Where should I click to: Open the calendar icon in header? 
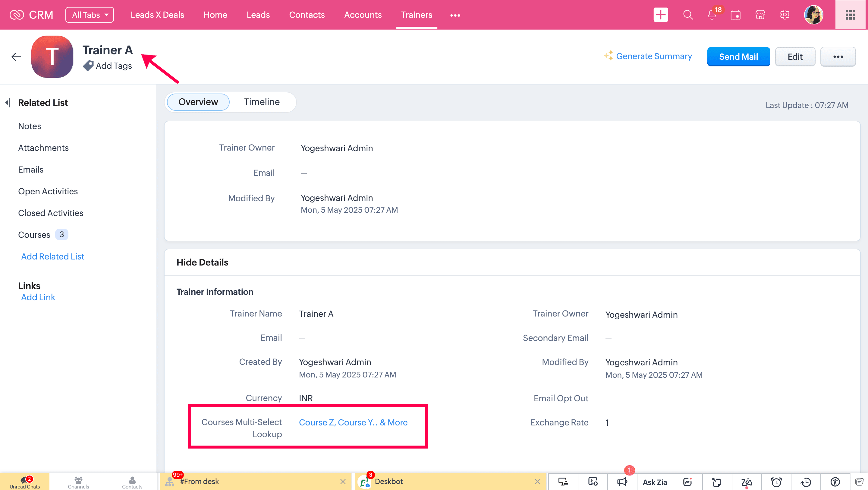click(x=736, y=15)
